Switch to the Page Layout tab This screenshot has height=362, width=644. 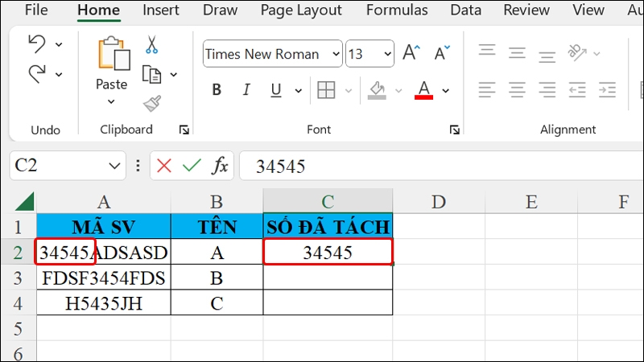pyautogui.click(x=301, y=10)
